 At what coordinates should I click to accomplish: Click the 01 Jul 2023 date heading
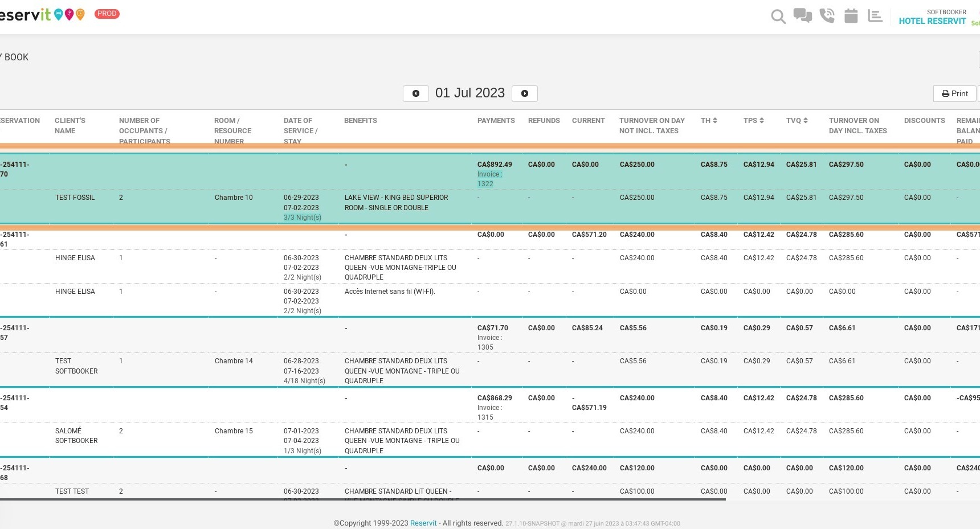click(x=470, y=93)
